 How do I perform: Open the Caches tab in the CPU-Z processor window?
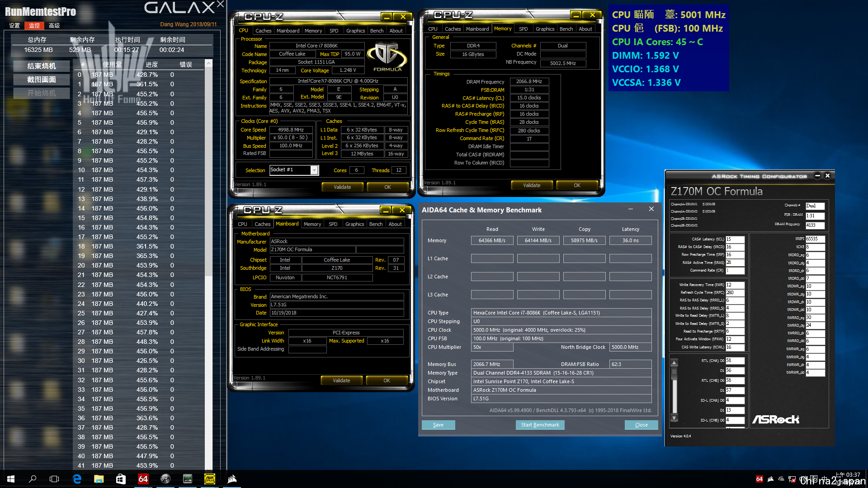[263, 31]
